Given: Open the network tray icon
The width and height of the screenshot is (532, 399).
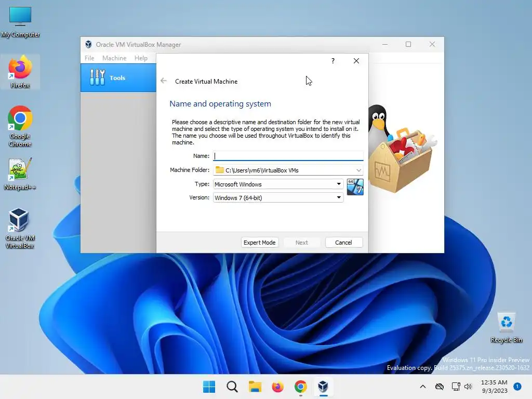Looking at the screenshot, I should (456, 387).
